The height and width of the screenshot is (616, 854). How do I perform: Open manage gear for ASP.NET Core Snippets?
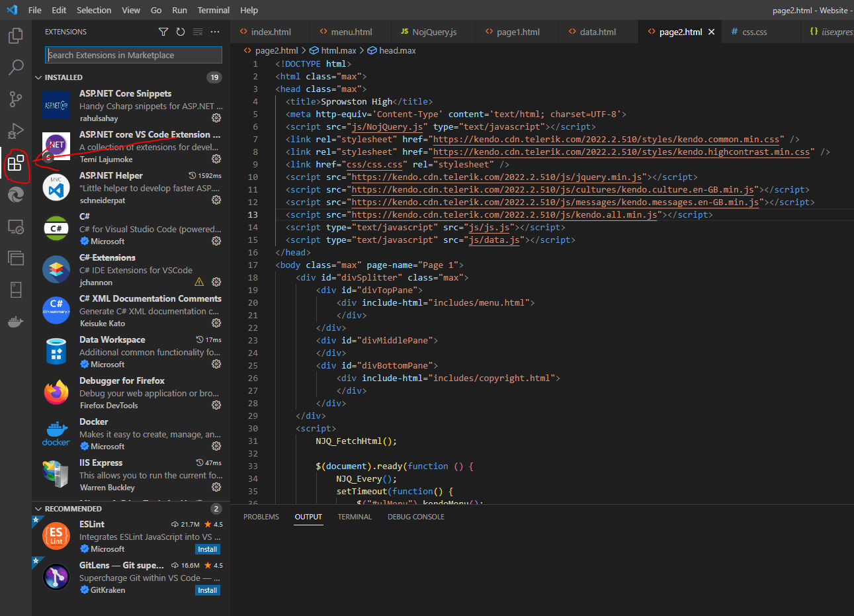click(x=216, y=118)
